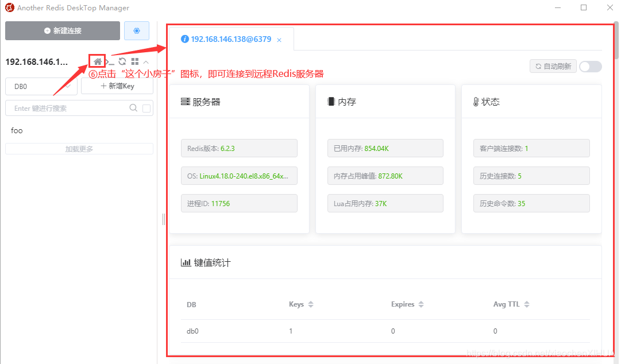This screenshot has height=364, width=621.
Task: Open the Redis console terminal icon
Action: [x=110, y=62]
